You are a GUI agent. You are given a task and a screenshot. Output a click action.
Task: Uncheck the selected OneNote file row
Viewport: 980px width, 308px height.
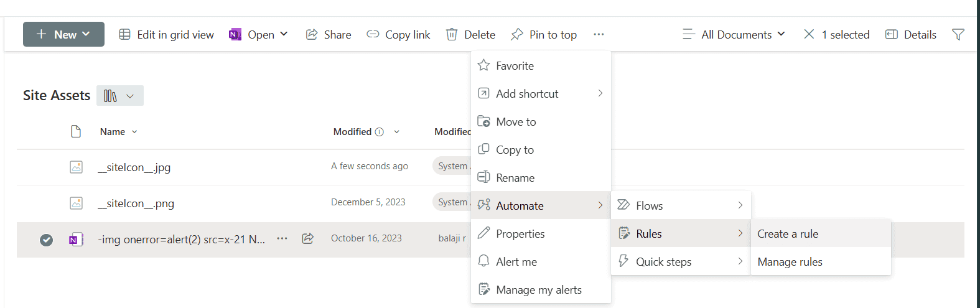pyautogui.click(x=46, y=240)
